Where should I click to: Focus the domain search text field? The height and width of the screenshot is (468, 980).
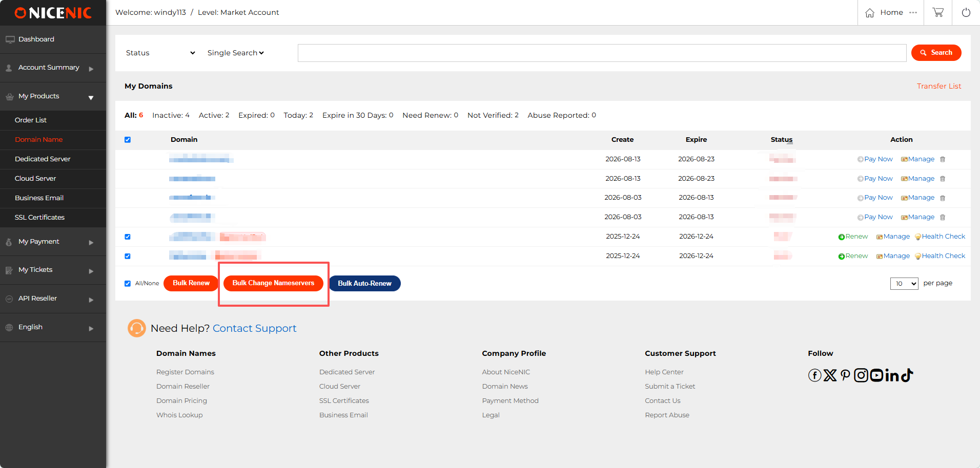tap(602, 53)
